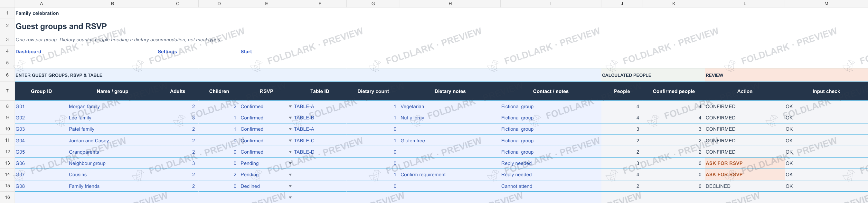
Task: Select the DECLINED action cell
Action: tap(745, 186)
